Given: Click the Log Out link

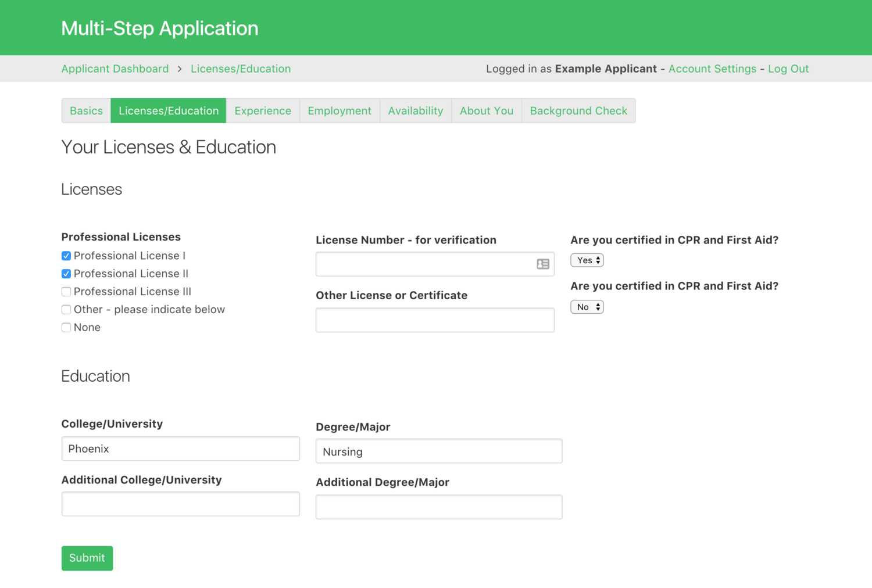Looking at the screenshot, I should tap(788, 69).
